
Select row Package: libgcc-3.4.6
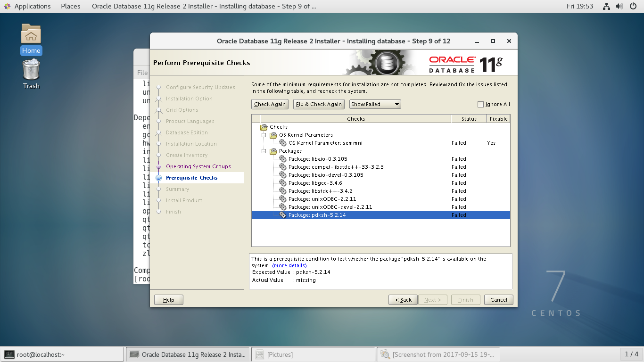pos(381,183)
